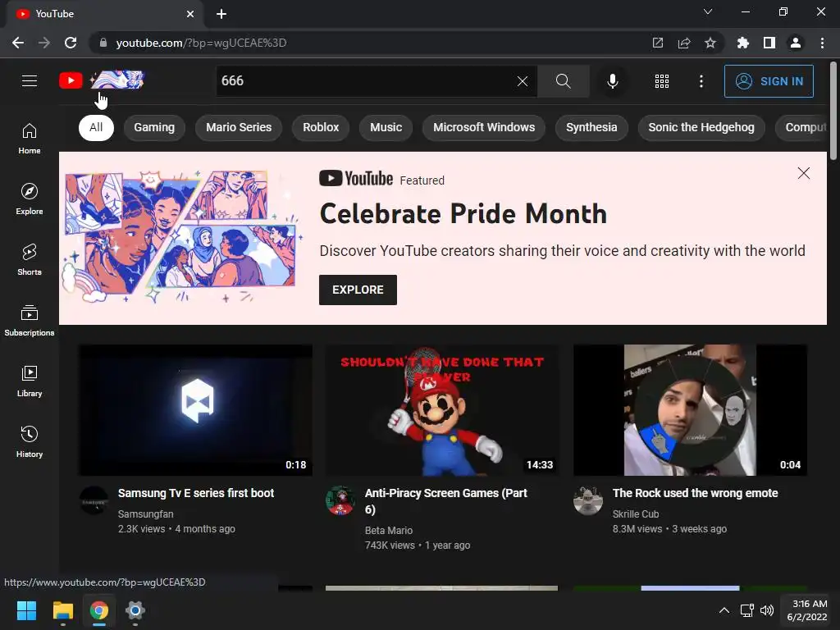The width and height of the screenshot is (840, 630).
Task: Click Anti-Piracy Screen Games (Part 6) title
Action: pyautogui.click(x=446, y=501)
